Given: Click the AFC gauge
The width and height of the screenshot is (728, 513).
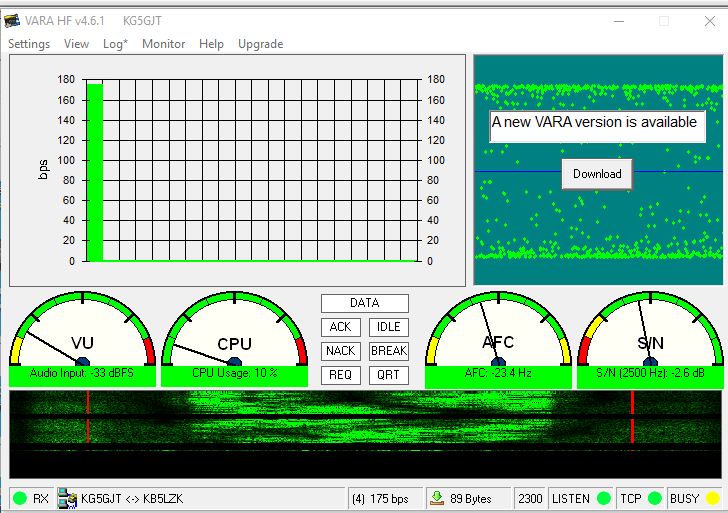Looking at the screenshot, I should [498, 328].
